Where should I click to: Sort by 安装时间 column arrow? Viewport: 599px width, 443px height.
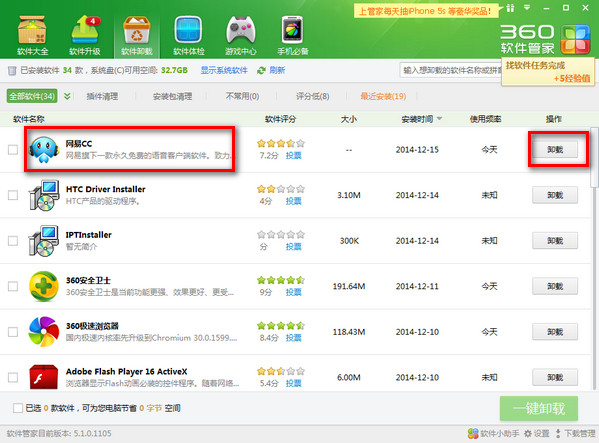tap(439, 119)
